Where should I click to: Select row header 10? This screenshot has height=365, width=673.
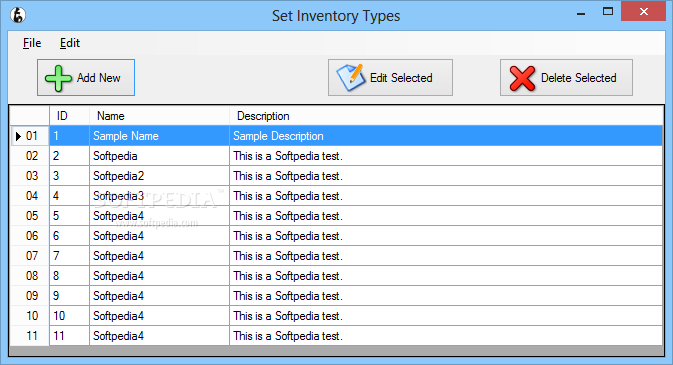pyautogui.click(x=30, y=316)
